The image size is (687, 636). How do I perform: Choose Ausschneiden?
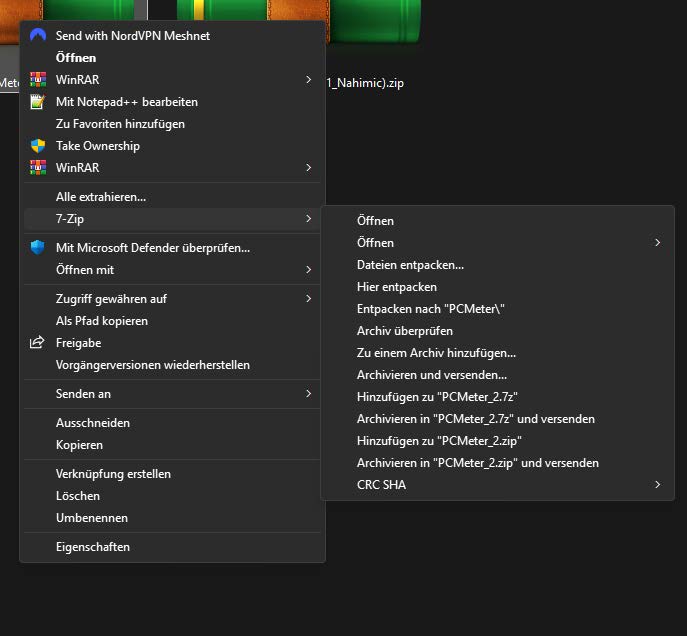(173, 422)
